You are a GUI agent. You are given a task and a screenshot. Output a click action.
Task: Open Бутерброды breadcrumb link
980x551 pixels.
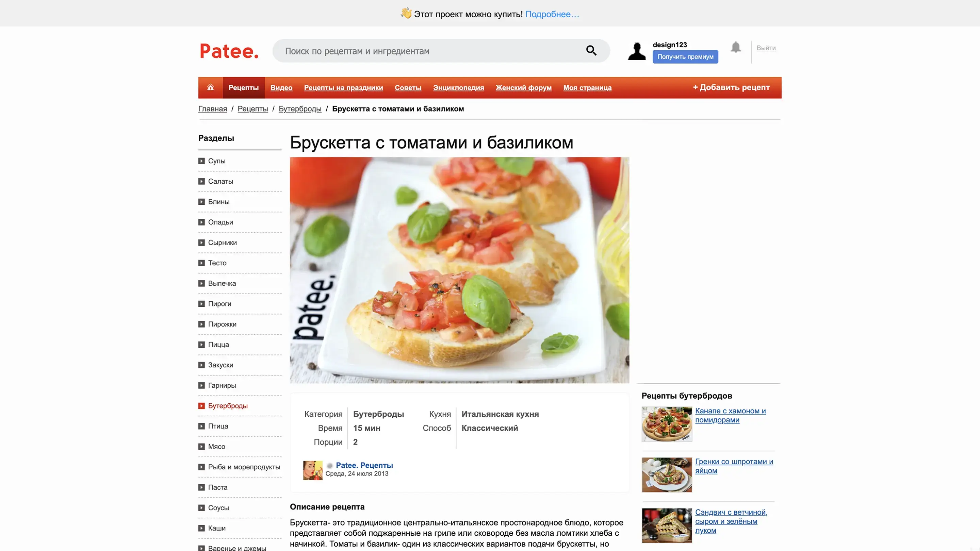coord(300,109)
